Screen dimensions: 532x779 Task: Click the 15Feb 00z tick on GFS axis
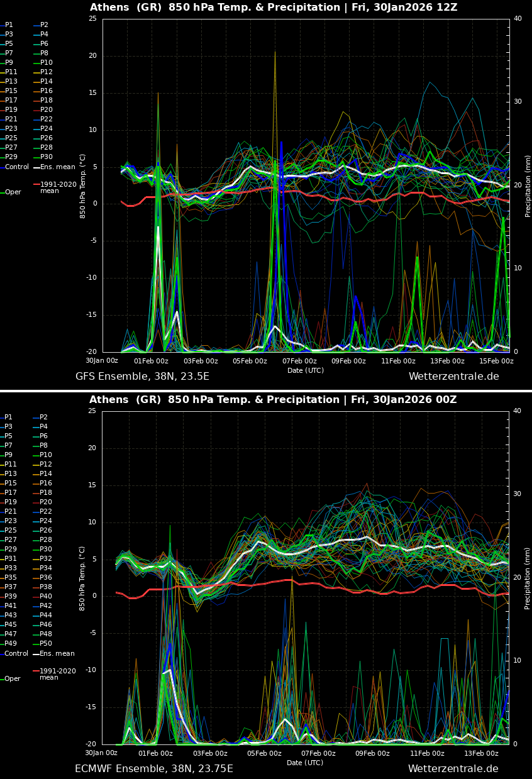[496, 361]
